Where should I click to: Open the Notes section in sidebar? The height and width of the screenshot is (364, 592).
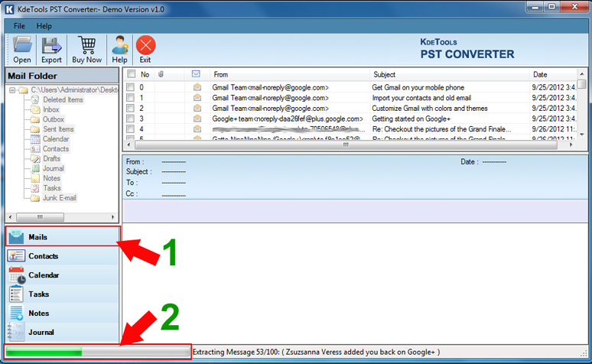pos(39,314)
